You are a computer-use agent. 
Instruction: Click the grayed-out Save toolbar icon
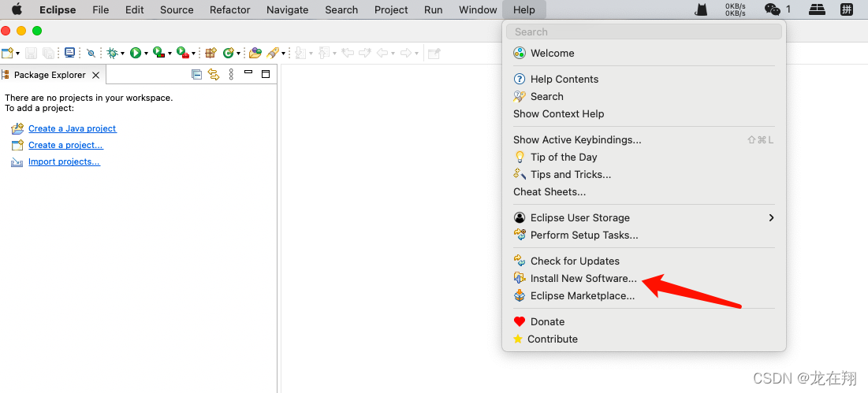tap(31, 53)
